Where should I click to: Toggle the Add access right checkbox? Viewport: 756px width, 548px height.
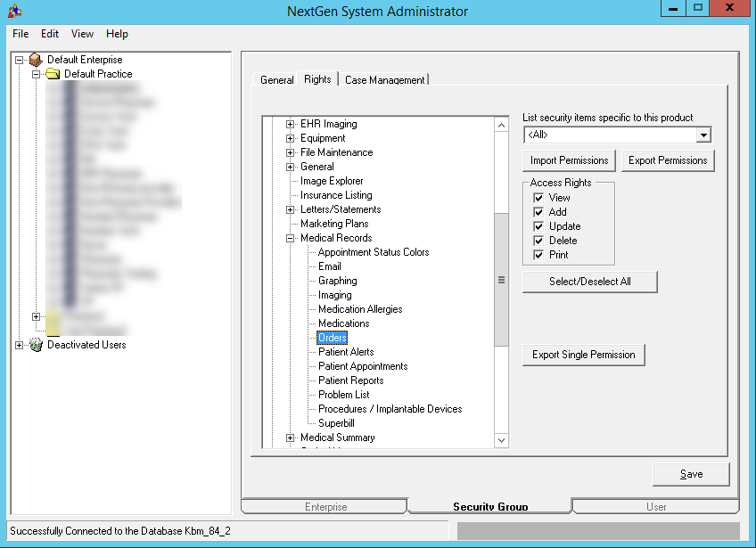538,212
